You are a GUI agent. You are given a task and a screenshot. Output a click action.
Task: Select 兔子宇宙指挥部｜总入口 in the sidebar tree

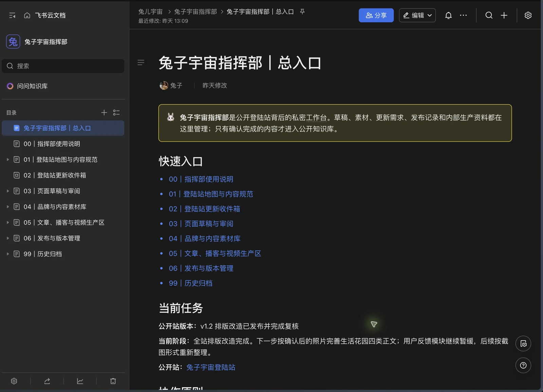coord(63,128)
